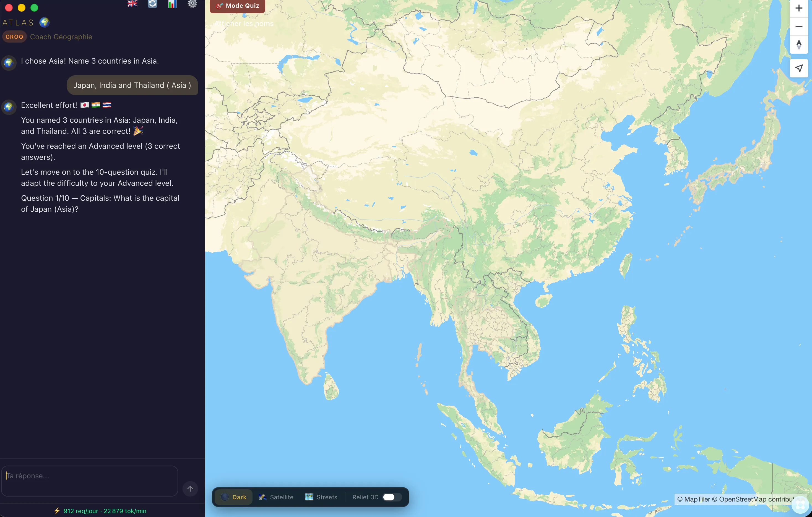Select the Streets map style
812x517 pixels.
(321, 497)
